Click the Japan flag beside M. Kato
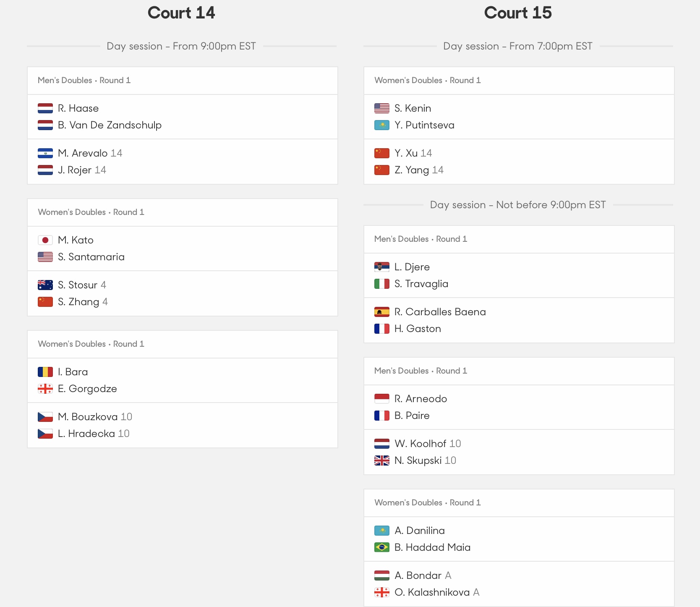The width and height of the screenshot is (700, 607). [45, 240]
